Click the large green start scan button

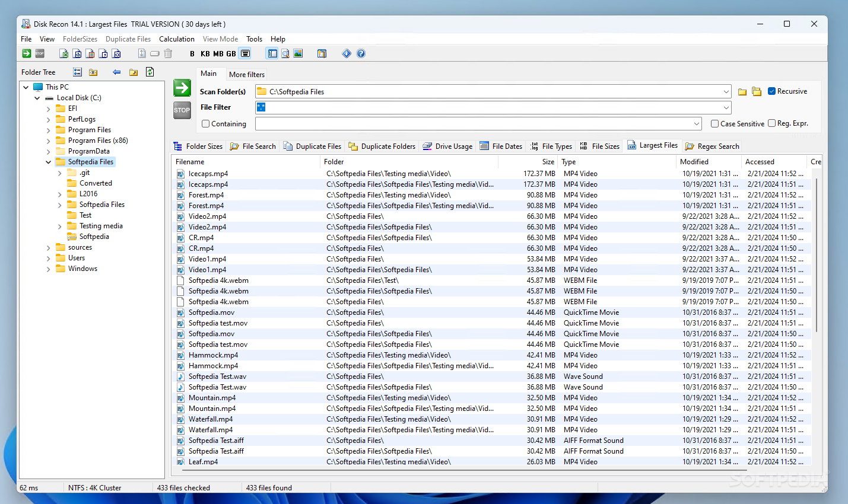click(x=182, y=88)
